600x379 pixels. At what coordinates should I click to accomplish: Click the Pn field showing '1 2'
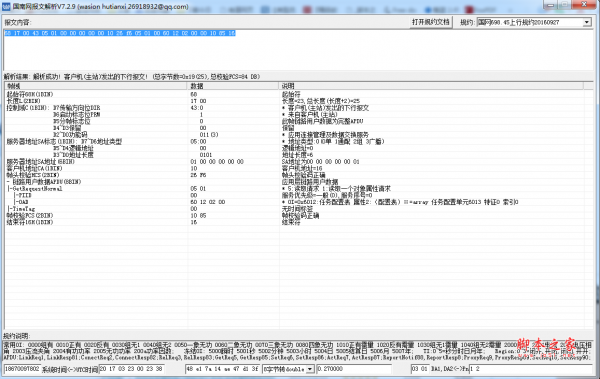530,369
